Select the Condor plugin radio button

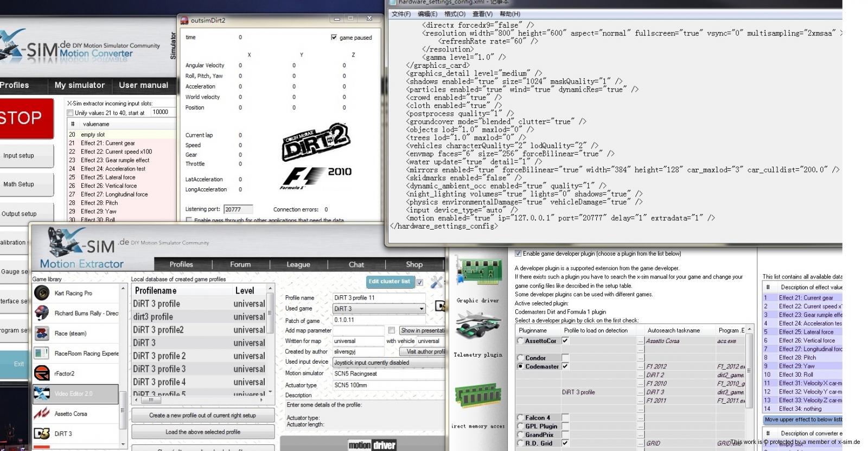pyautogui.click(x=521, y=358)
